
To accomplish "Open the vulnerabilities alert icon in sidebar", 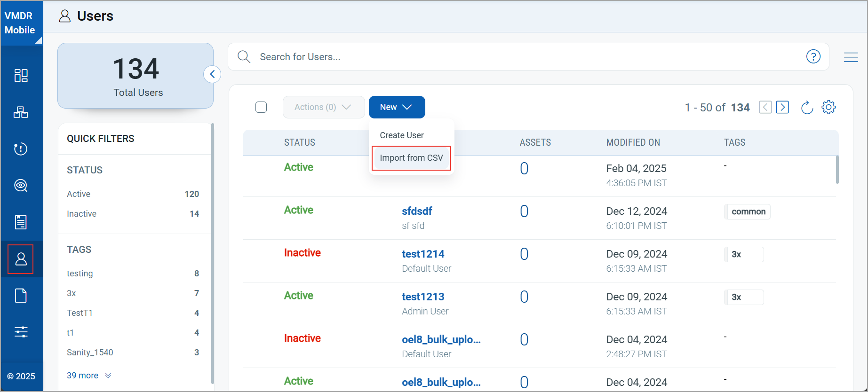I will [x=21, y=149].
